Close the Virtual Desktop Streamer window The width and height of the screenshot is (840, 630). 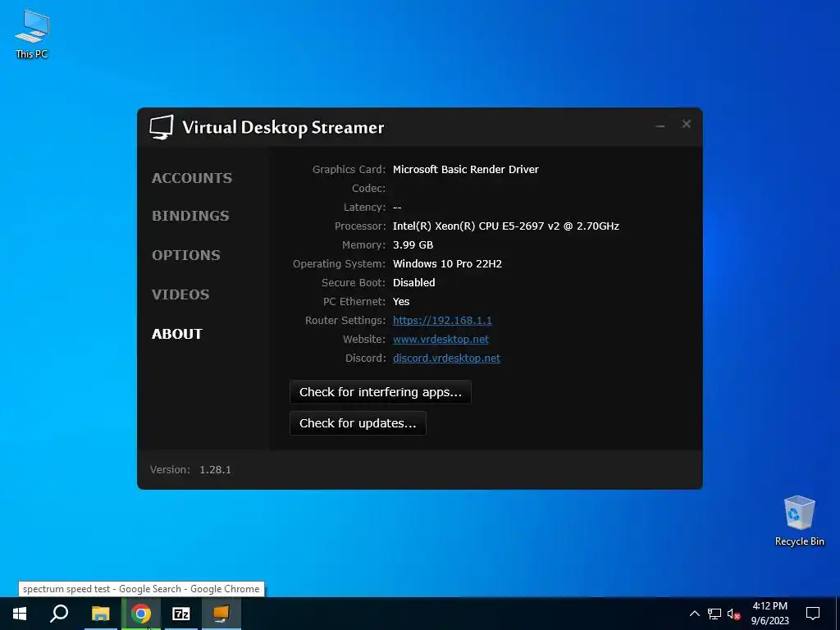pyautogui.click(x=687, y=125)
